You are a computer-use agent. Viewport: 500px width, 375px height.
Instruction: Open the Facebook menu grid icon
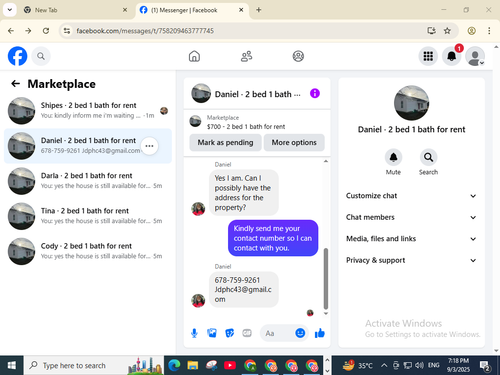[x=428, y=56]
